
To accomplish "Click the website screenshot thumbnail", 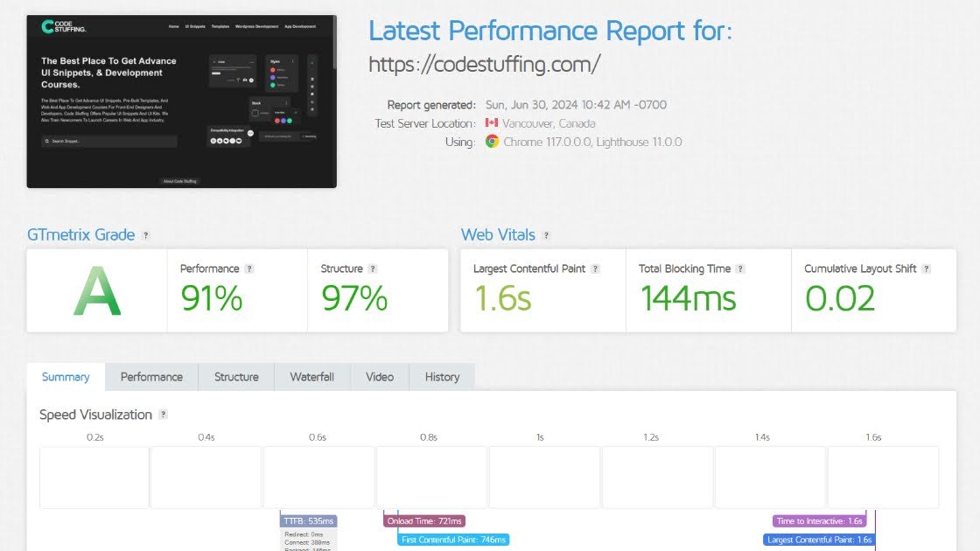I will pos(181,101).
